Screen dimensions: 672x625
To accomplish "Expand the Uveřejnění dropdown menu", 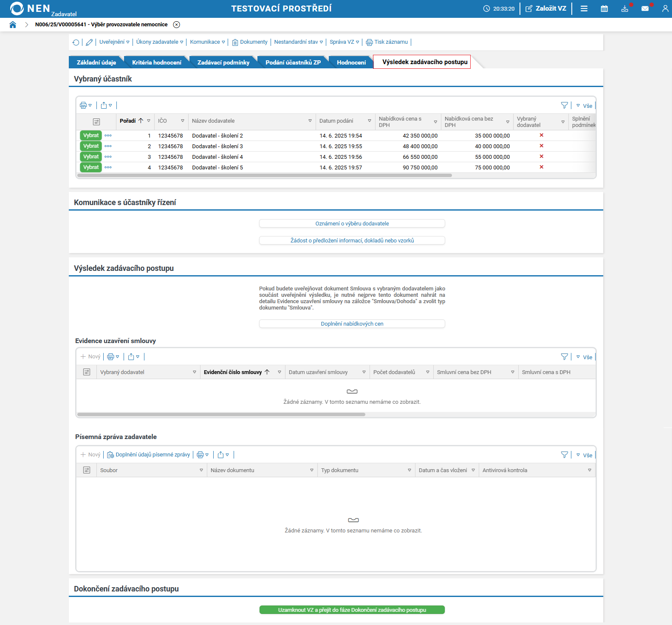I will (114, 42).
